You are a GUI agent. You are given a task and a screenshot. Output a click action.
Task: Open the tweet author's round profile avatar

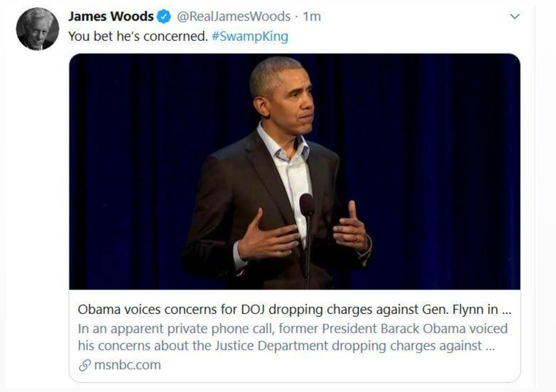37,29
